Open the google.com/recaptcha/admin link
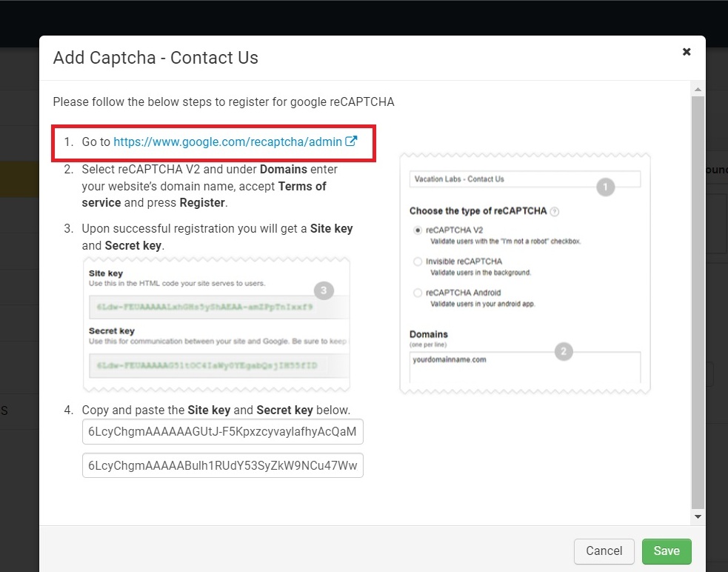 pos(227,142)
